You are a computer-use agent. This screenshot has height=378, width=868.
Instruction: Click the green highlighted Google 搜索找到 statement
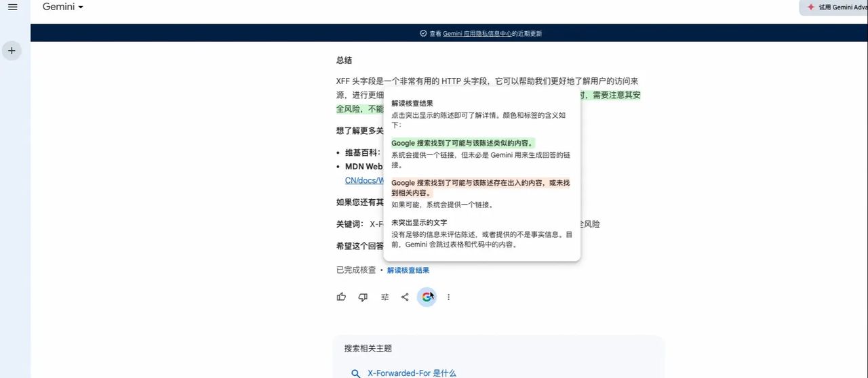tap(463, 143)
